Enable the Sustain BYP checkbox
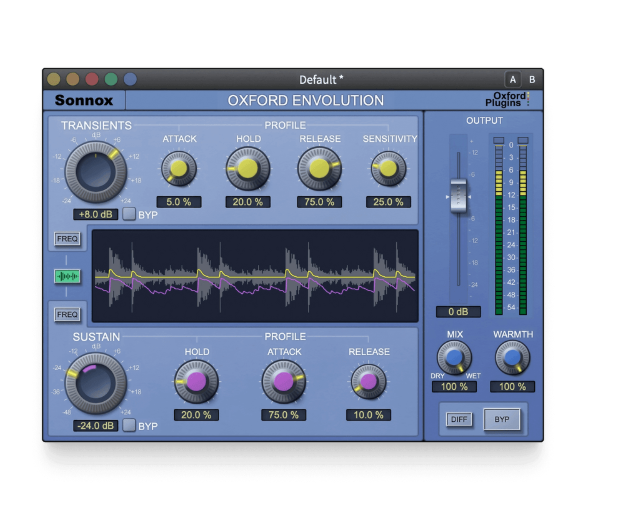Viewport: 624px width, 520px height. click(x=129, y=426)
